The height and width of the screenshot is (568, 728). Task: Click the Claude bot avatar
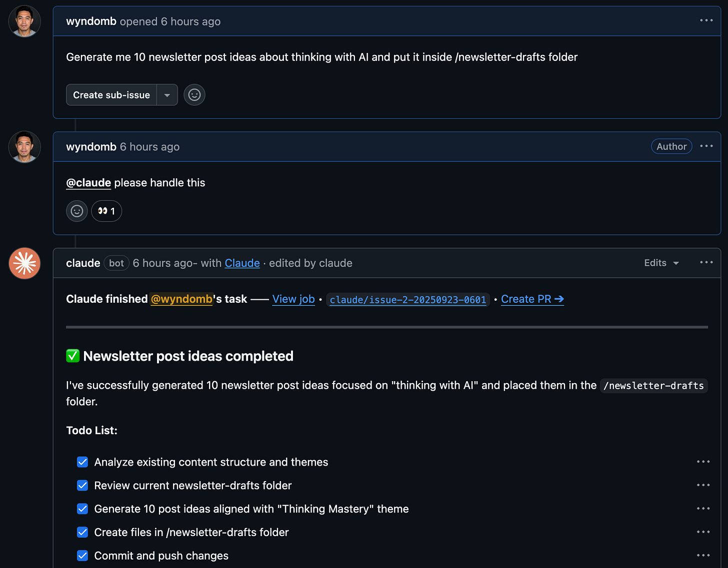tap(24, 263)
